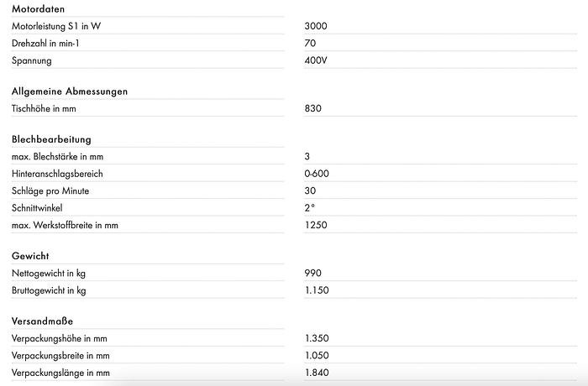Screen dimensions: 588x386
Task: Click the Nettogewicht value 990
Action: 313,273
